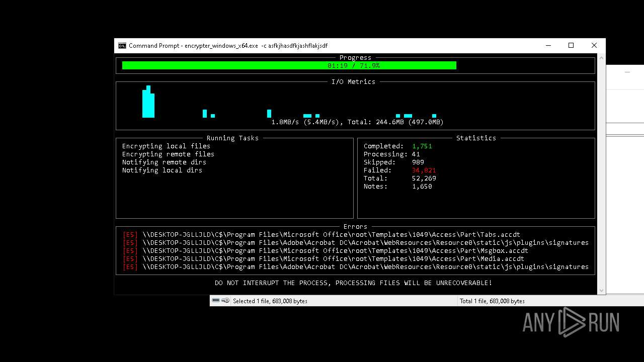644x362 pixels.
Task: Click 'Total 1 file, 683,008 bytes' status text
Action: (x=492, y=301)
